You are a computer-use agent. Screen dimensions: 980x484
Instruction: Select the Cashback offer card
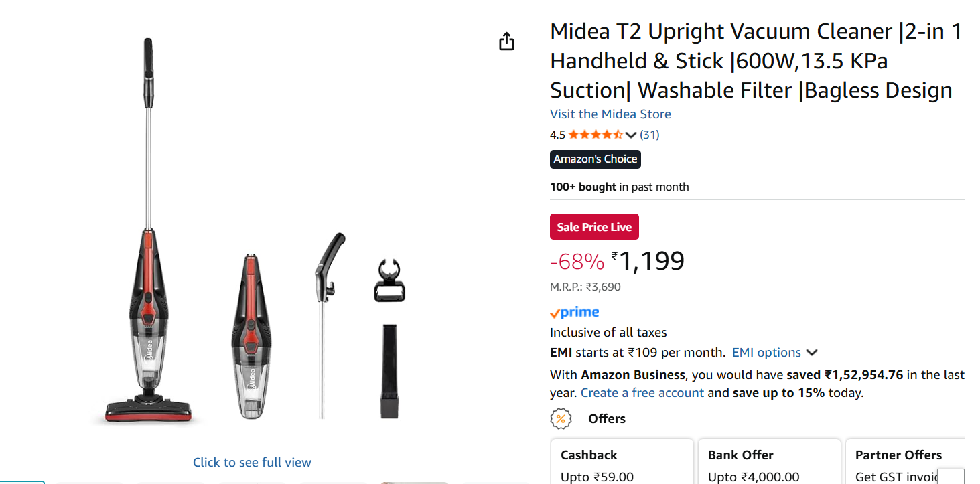pyautogui.click(x=622, y=462)
